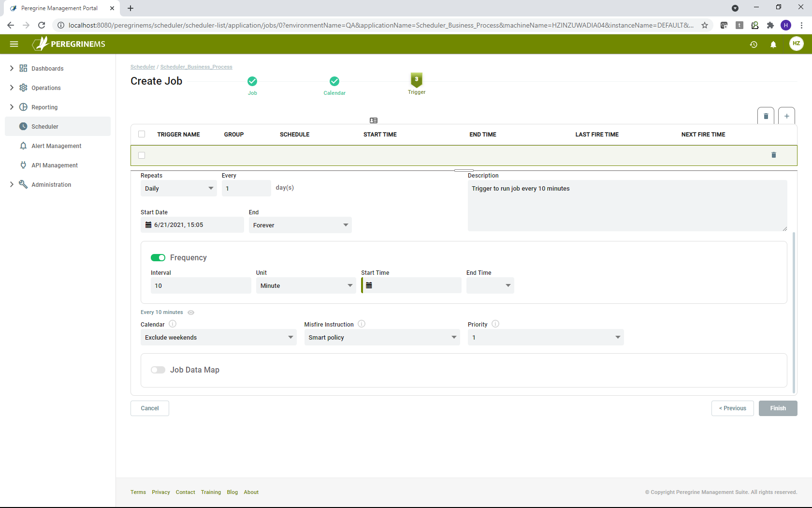Open Scheduler in the sidebar

point(58,126)
